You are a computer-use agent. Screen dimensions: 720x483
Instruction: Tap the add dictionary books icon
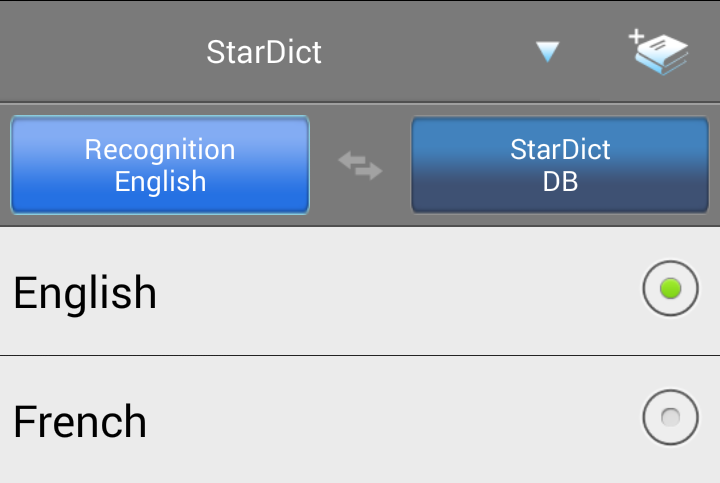click(x=660, y=52)
